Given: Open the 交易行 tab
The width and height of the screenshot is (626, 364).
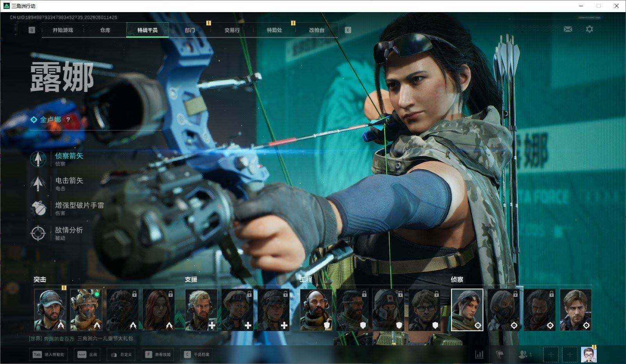Looking at the screenshot, I should (232, 30).
